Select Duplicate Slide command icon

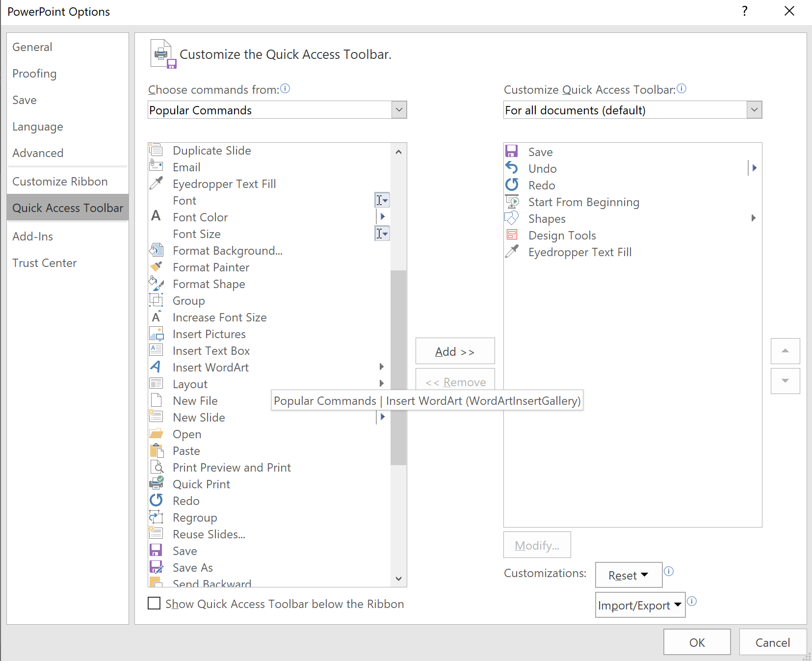pyautogui.click(x=156, y=150)
